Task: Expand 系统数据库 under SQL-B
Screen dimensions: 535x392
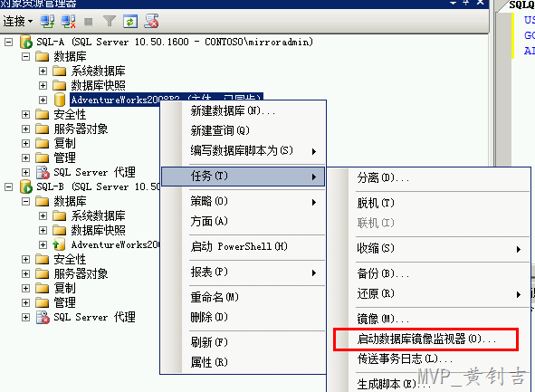Action: (x=43, y=216)
